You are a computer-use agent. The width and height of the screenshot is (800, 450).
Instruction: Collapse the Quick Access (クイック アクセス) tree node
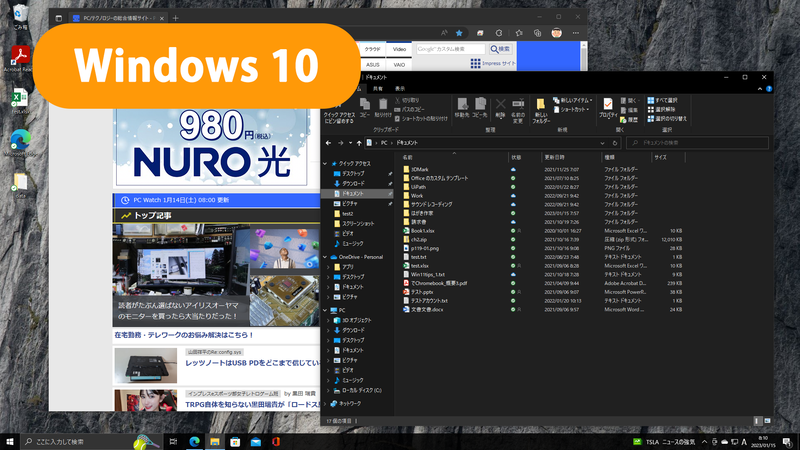pos(325,164)
